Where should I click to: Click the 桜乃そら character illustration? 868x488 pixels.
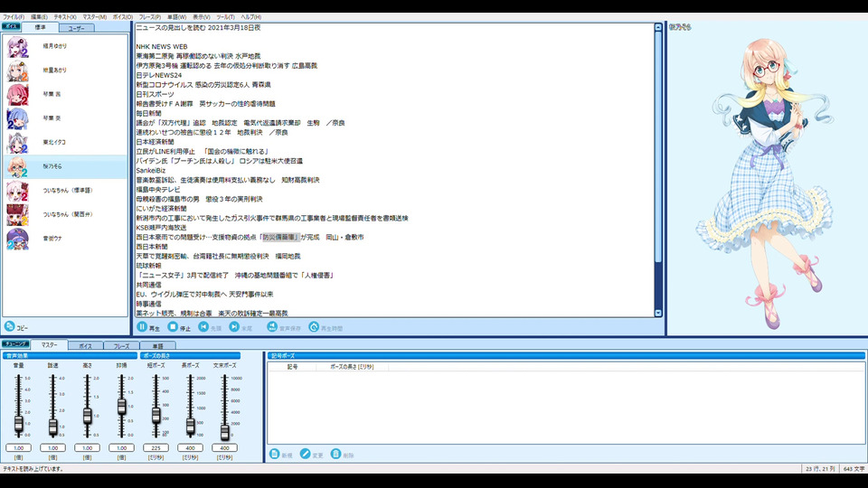pos(767,183)
